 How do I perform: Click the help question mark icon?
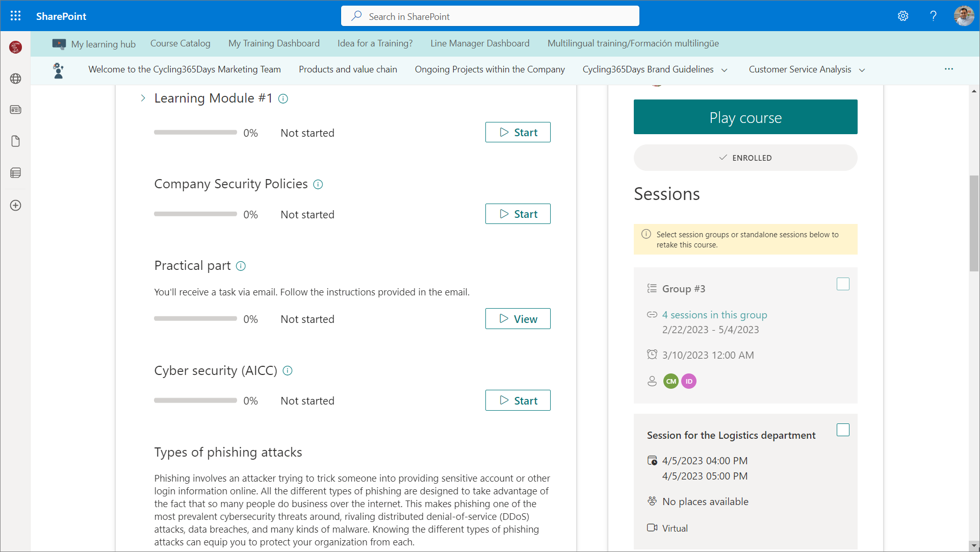pyautogui.click(x=933, y=16)
